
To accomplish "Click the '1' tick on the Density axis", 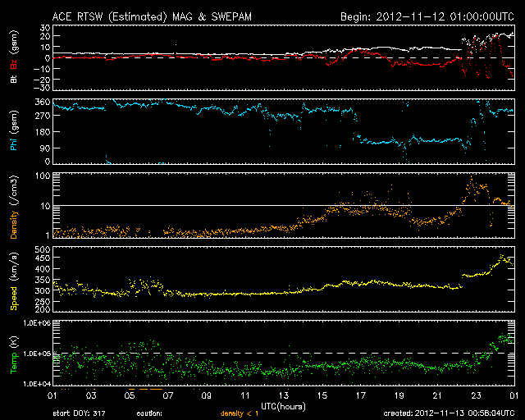I will pyautogui.click(x=48, y=235).
